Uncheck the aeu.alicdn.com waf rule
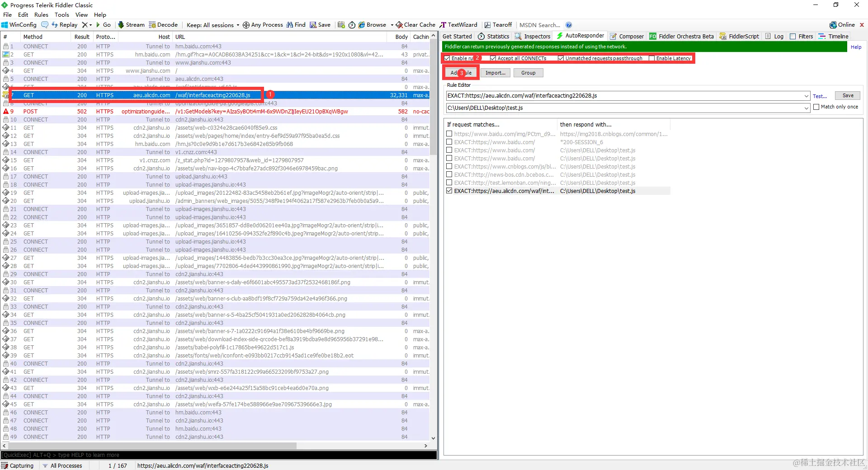The height and width of the screenshot is (470, 868). (x=449, y=191)
